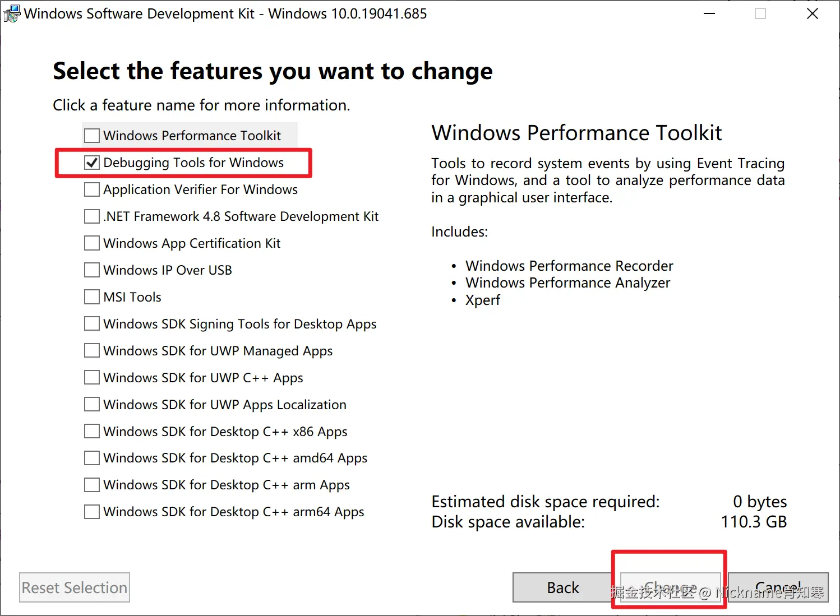840x616 pixels.
Task: Tick .NET Framework 4.8 Software Development Kit
Action: (92, 216)
